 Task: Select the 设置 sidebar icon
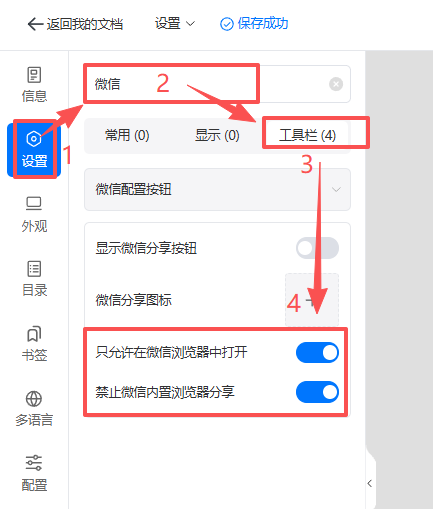tap(34, 150)
